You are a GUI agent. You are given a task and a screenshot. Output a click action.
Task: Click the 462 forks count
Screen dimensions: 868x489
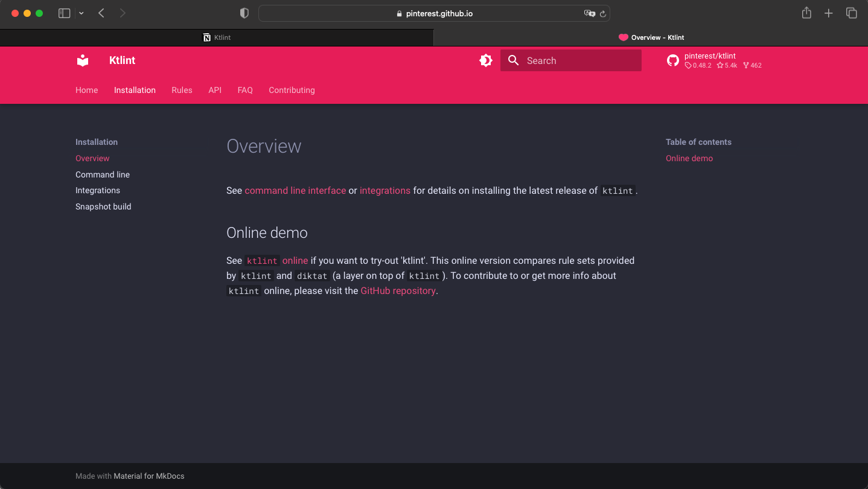(x=753, y=65)
